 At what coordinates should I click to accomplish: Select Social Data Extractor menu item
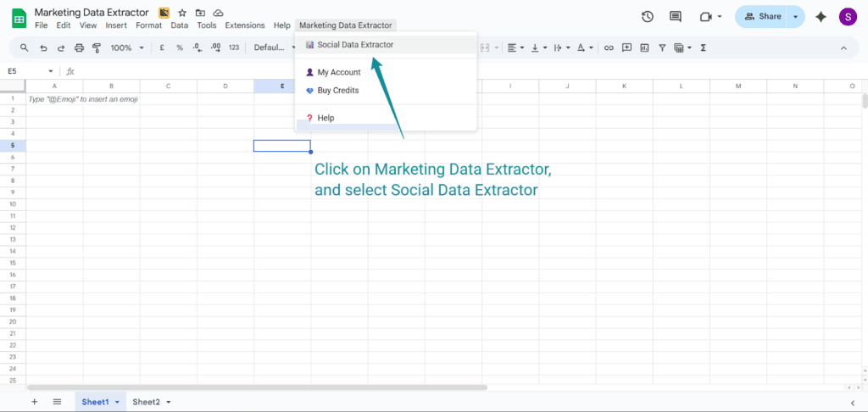(354, 45)
